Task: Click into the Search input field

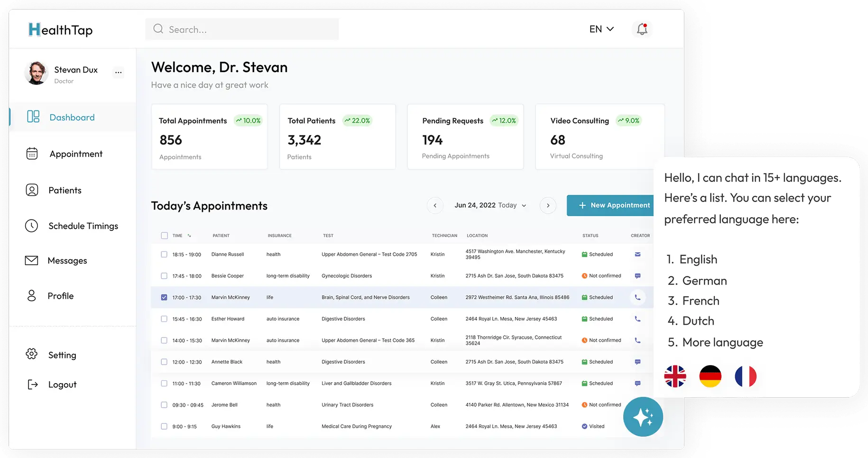Action: pyautogui.click(x=242, y=29)
